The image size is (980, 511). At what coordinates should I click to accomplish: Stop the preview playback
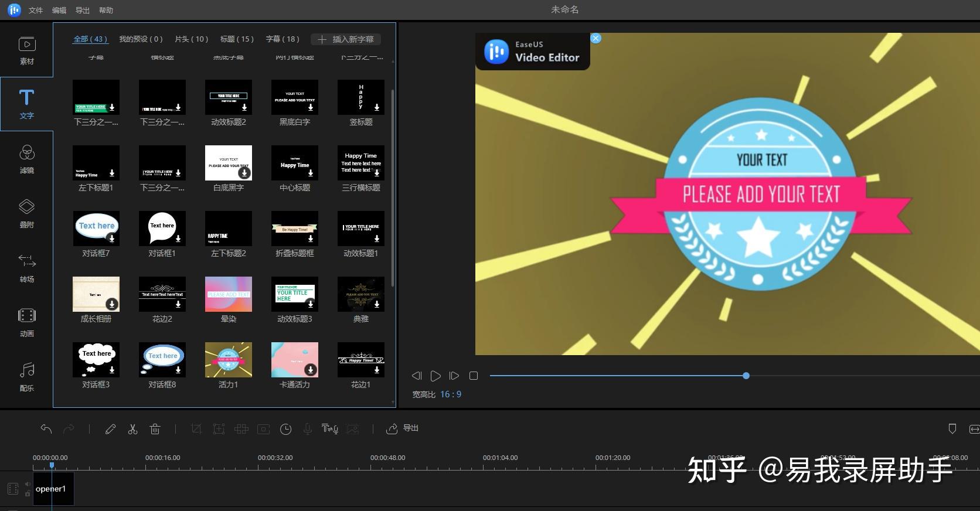pos(474,376)
